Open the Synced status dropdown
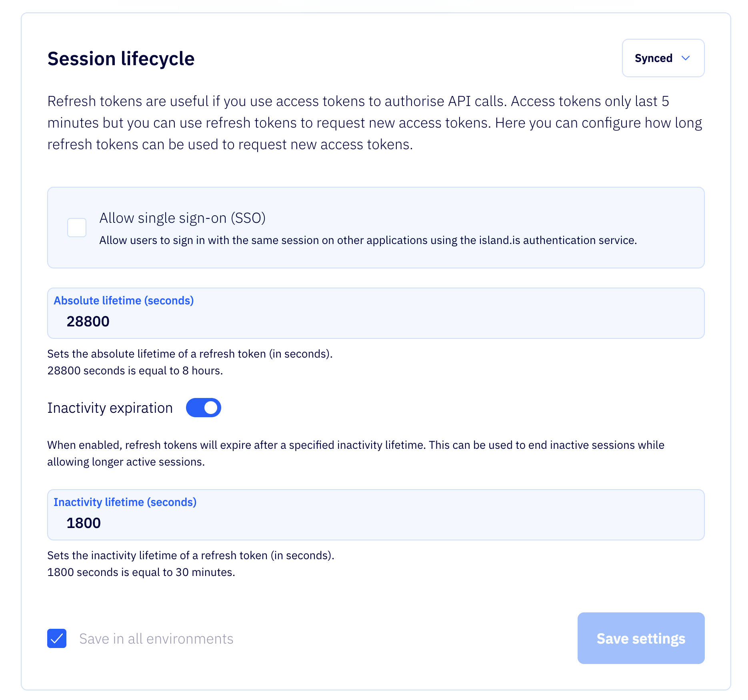The width and height of the screenshot is (748, 700). click(662, 58)
